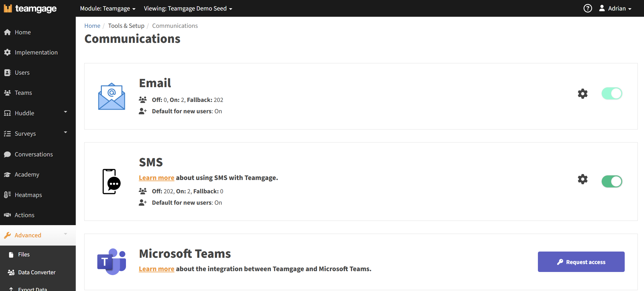Click SMS 'Default for new users: On' text

tap(187, 202)
